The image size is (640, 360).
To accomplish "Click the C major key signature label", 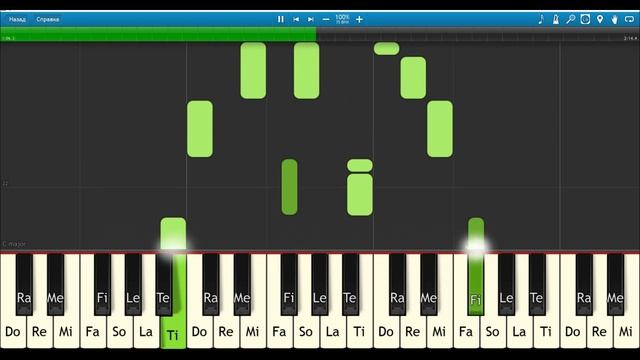I will click(14, 244).
